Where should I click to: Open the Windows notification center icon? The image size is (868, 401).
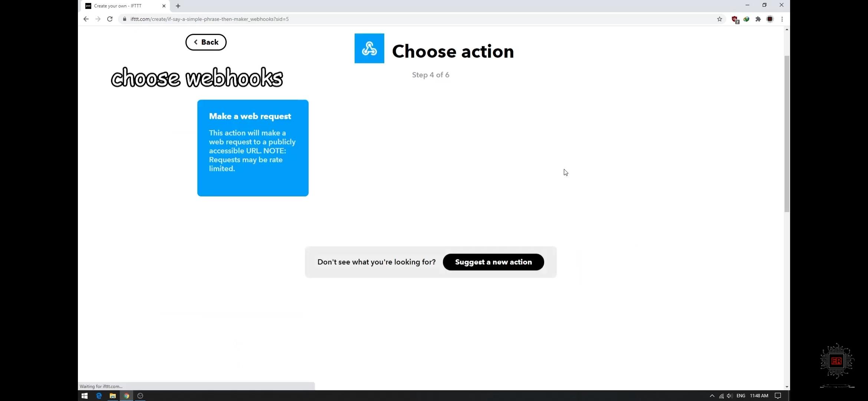pyautogui.click(x=778, y=396)
